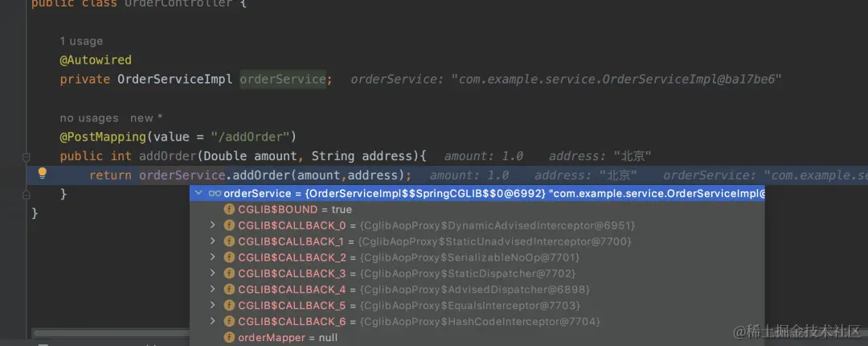The height and width of the screenshot is (346, 868).
Task: Click StaticUnadvisedInterceptor@7700 value
Action: pyautogui.click(x=495, y=241)
